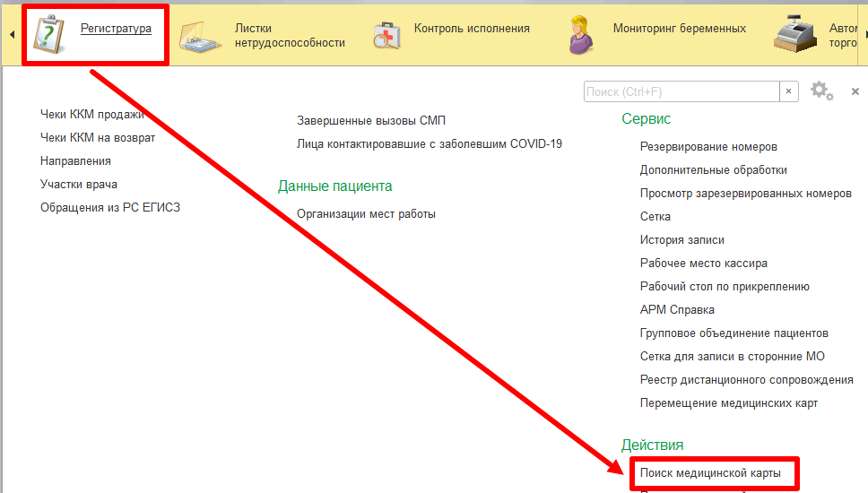Select the Листки нетрудоспособности section tab
The width and height of the screenshot is (868, 493).
[289, 36]
